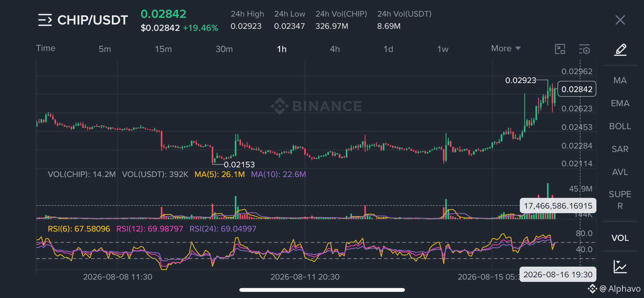Image resolution: width=644 pixels, height=298 pixels.
Task: Tap the 24h Low value 0.02347
Action: pyautogui.click(x=289, y=26)
